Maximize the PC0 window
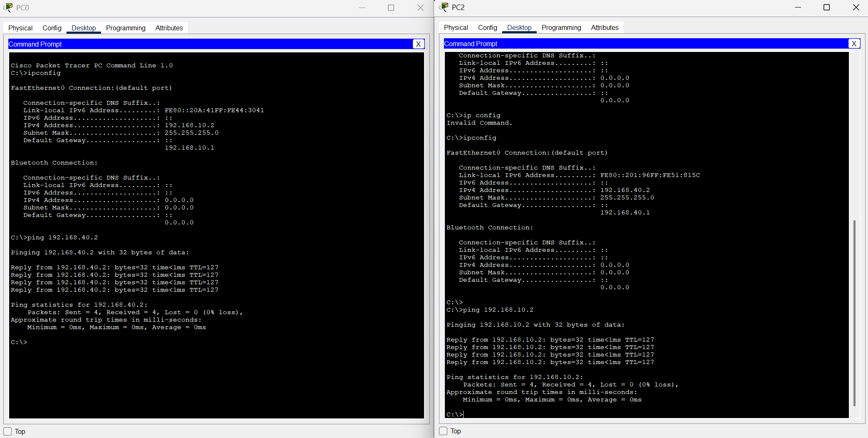Screen dimensions: 868x438 391,7
